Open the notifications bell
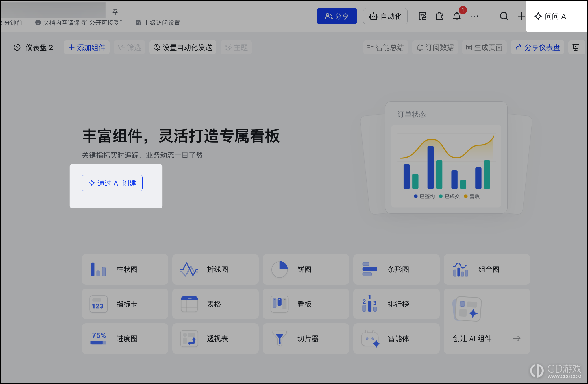 point(457,16)
